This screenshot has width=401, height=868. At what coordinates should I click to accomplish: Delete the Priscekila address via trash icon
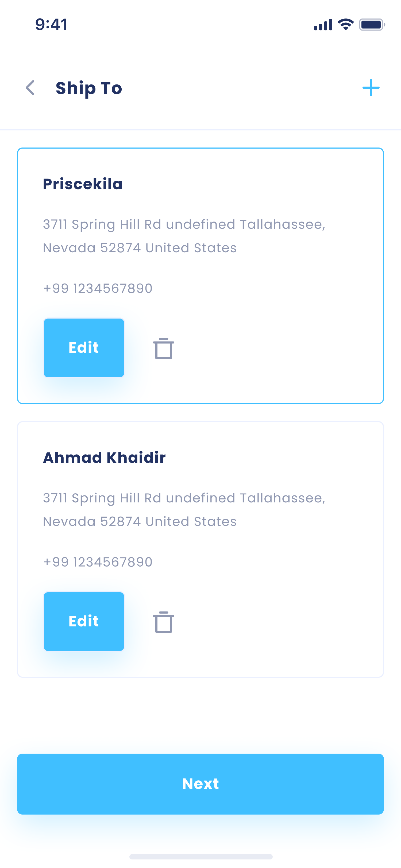[163, 348]
